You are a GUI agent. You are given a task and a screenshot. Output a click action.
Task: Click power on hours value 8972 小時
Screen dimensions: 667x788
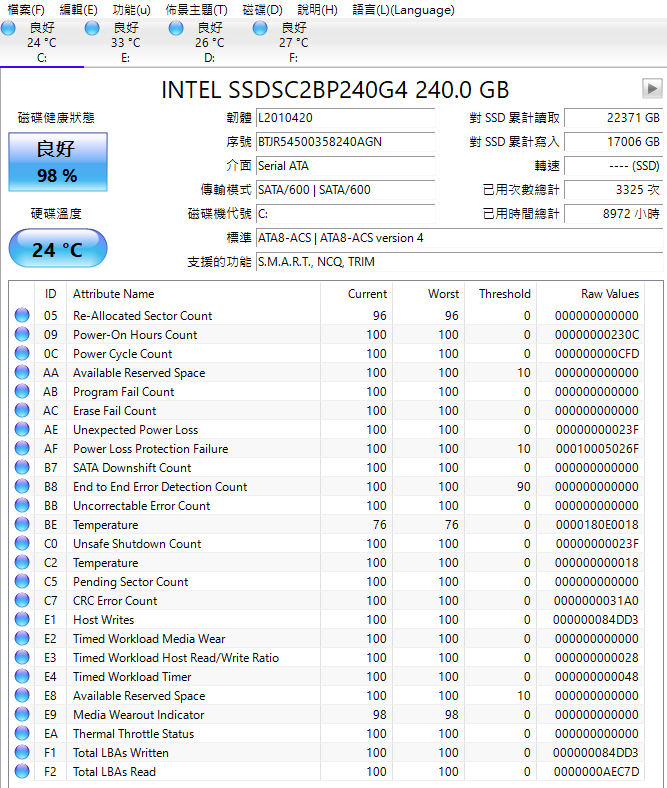coord(614,214)
